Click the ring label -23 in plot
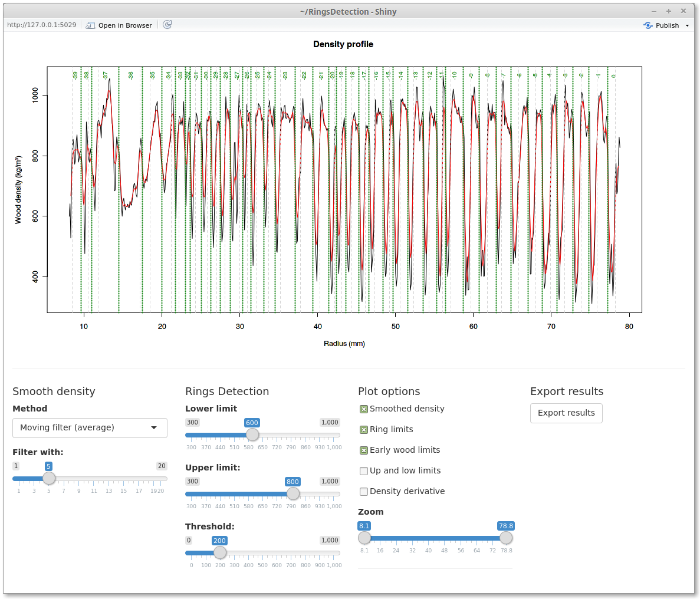The image size is (700, 599). (285, 76)
